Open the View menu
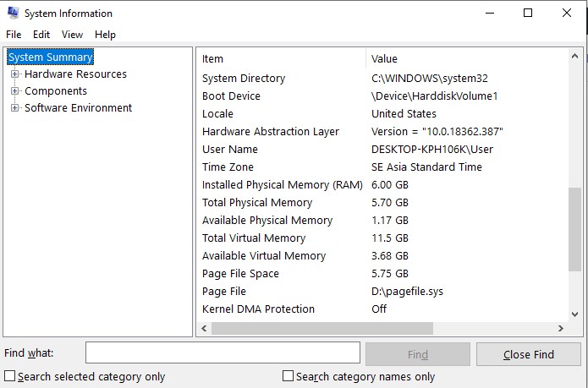 click(72, 35)
